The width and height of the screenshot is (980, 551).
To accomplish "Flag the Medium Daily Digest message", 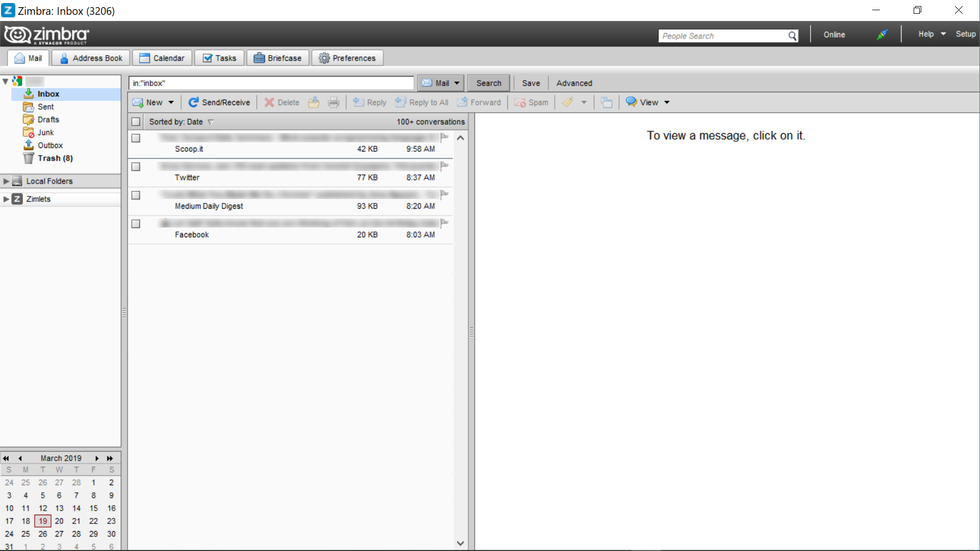I will [444, 194].
